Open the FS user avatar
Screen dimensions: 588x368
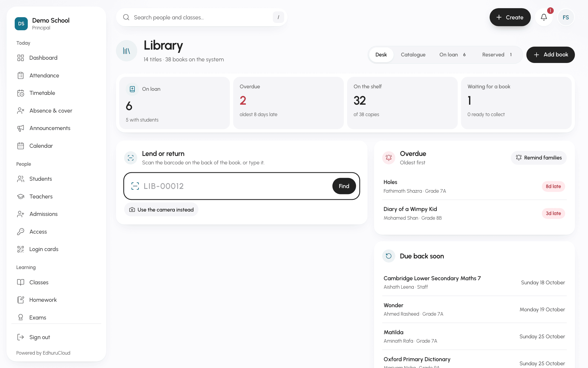pyautogui.click(x=566, y=17)
